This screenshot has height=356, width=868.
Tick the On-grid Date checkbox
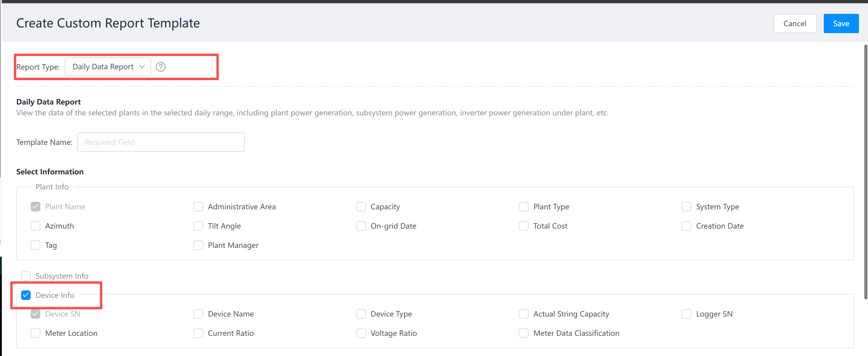361,226
